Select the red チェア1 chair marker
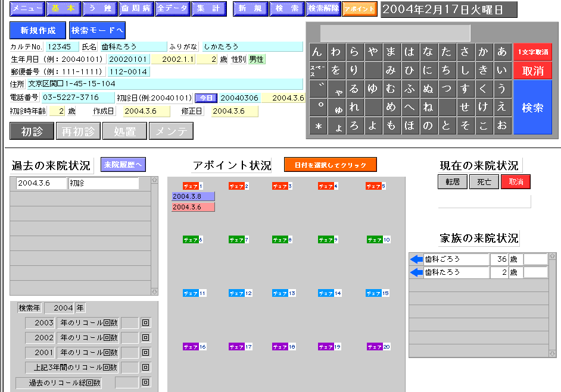The image size is (561, 392). pos(193,186)
